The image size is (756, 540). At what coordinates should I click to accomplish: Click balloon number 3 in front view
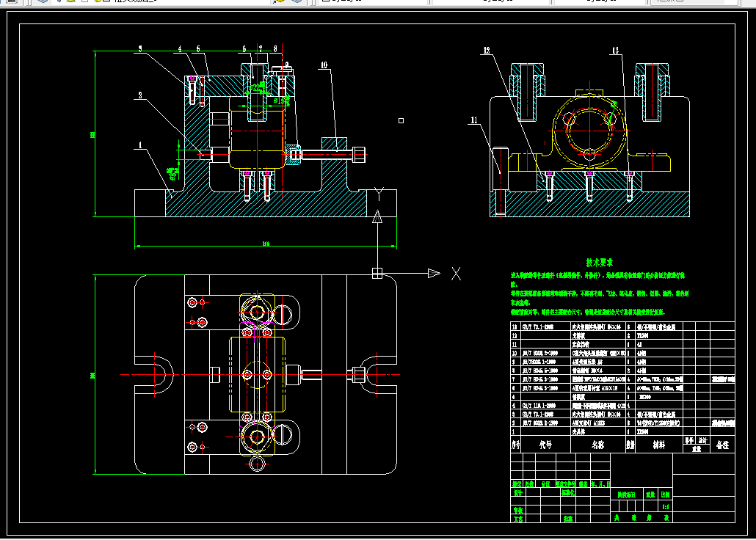click(x=140, y=48)
